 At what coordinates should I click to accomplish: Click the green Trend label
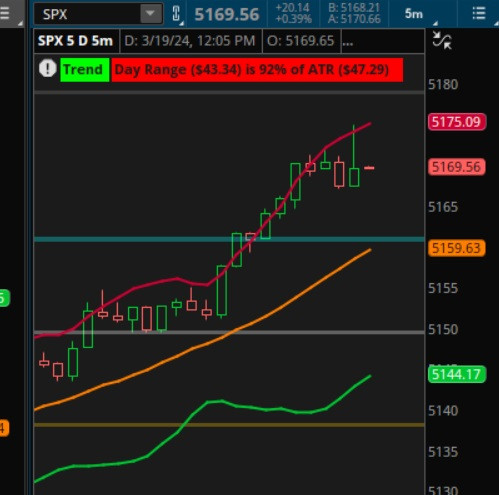click(85, 70)
